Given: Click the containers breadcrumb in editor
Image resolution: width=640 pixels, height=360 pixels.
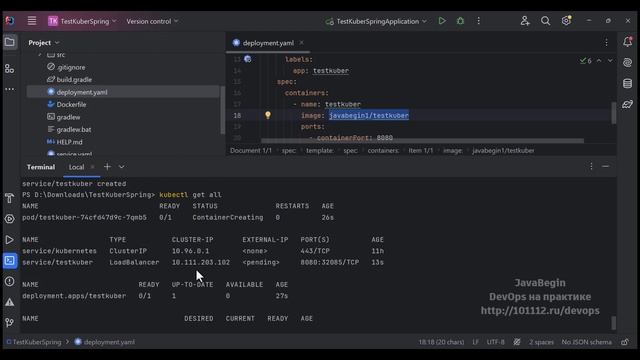Looking at the screenshot, I should coord(383,151).
